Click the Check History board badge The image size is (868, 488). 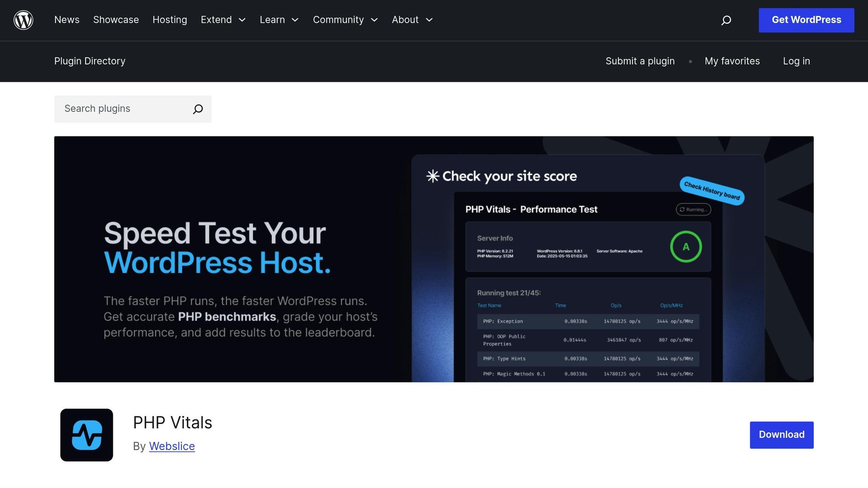pos(712,191)
